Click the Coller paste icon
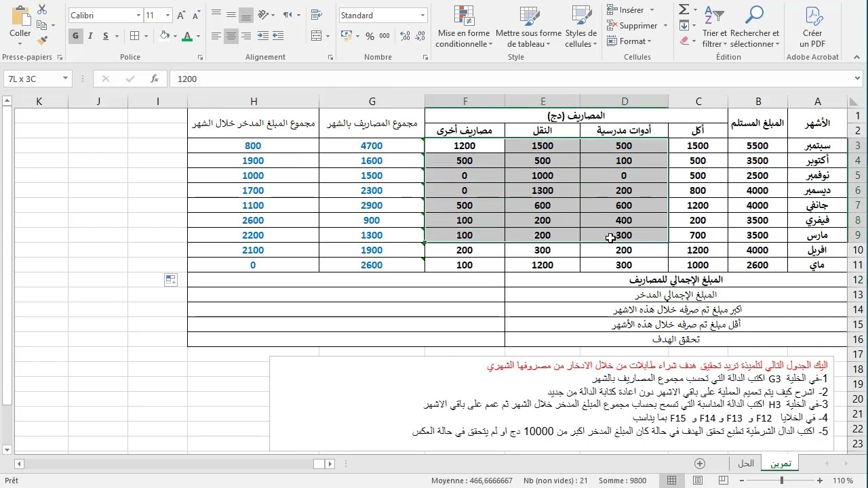This screenshot has height=488, width=868. click(20, 15)
